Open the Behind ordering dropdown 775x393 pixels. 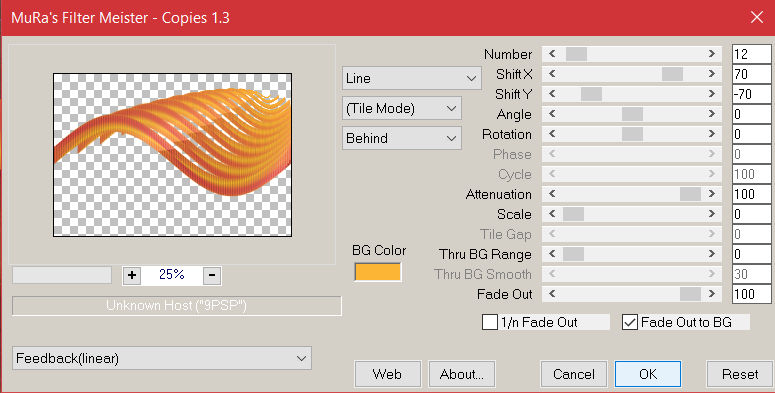pos(401,138)
